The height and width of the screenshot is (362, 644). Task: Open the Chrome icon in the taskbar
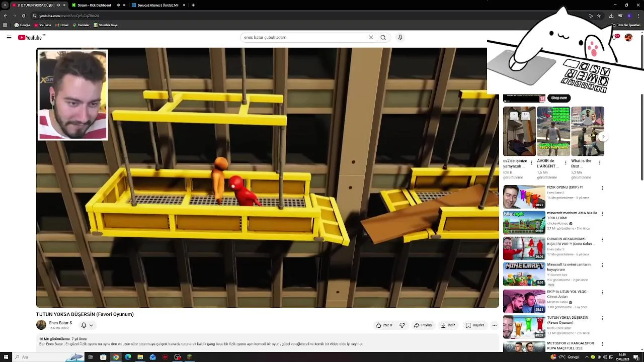point(116,357)
